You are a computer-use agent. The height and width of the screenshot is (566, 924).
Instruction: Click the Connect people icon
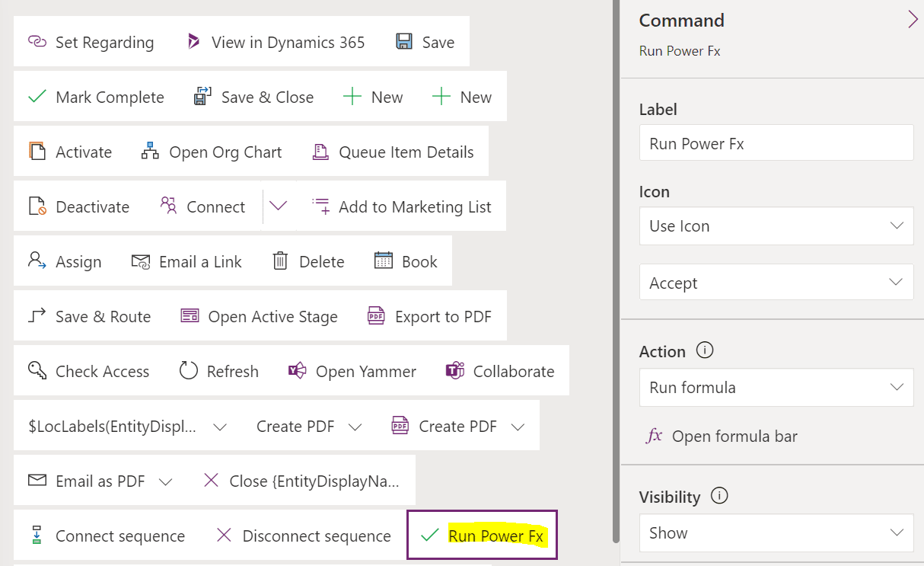pos(168,206)
